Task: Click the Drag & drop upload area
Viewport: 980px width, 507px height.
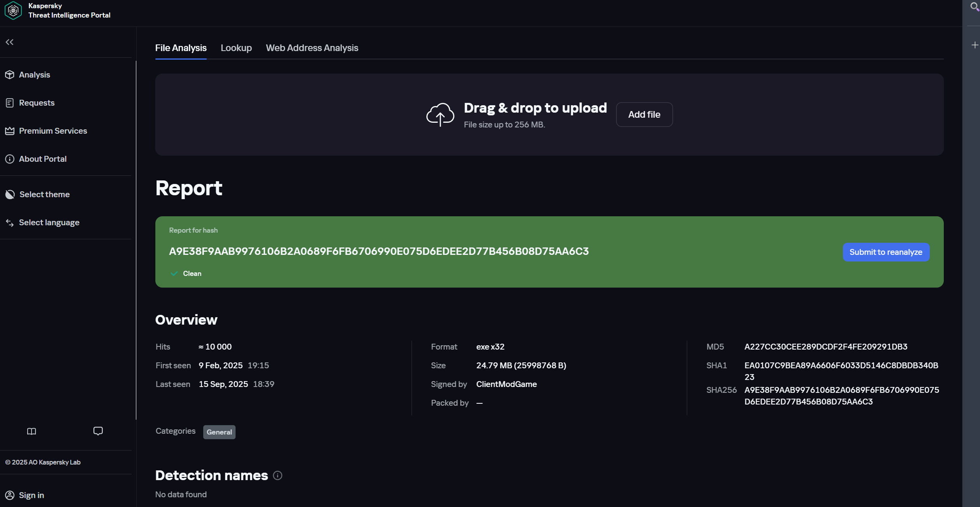Action: point(549,115)
